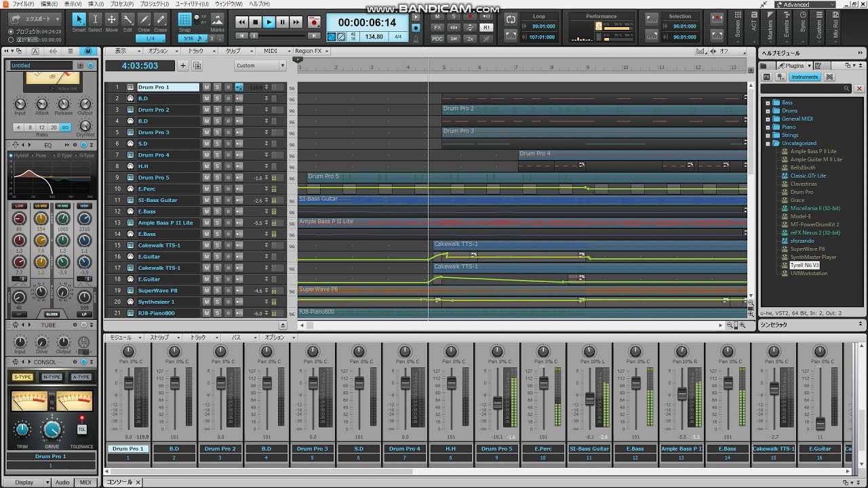Click the PDC override button

point(437,39)
